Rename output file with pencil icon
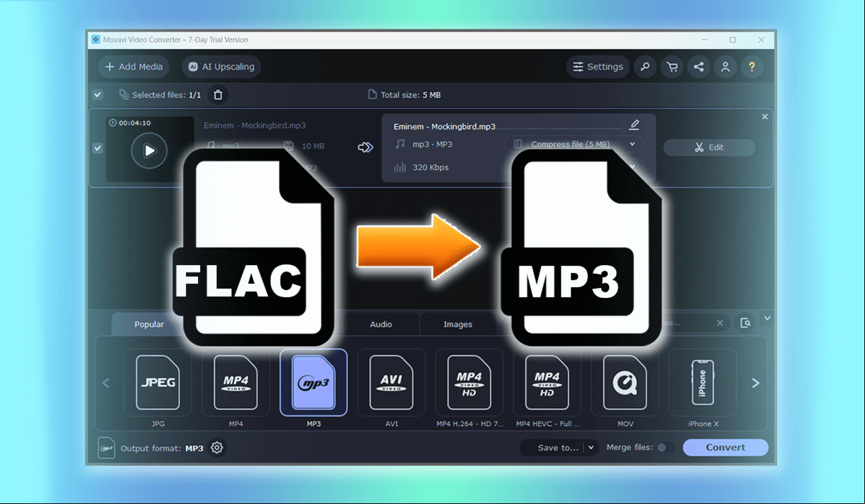The height and width of the screenshot is (504, 865). click(x=634, y=125)
